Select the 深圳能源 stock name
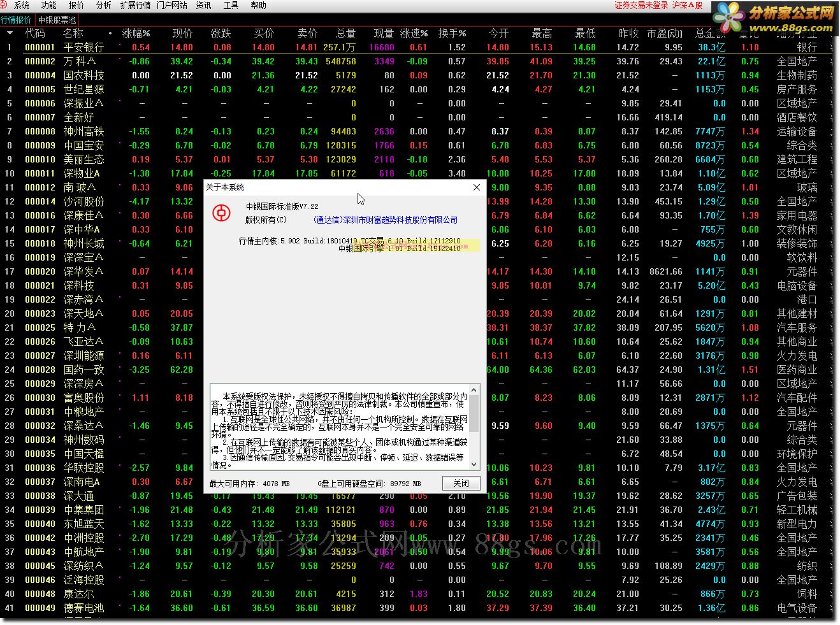The width and height of the screenshot is (840, 625). (x=83, y=356)
